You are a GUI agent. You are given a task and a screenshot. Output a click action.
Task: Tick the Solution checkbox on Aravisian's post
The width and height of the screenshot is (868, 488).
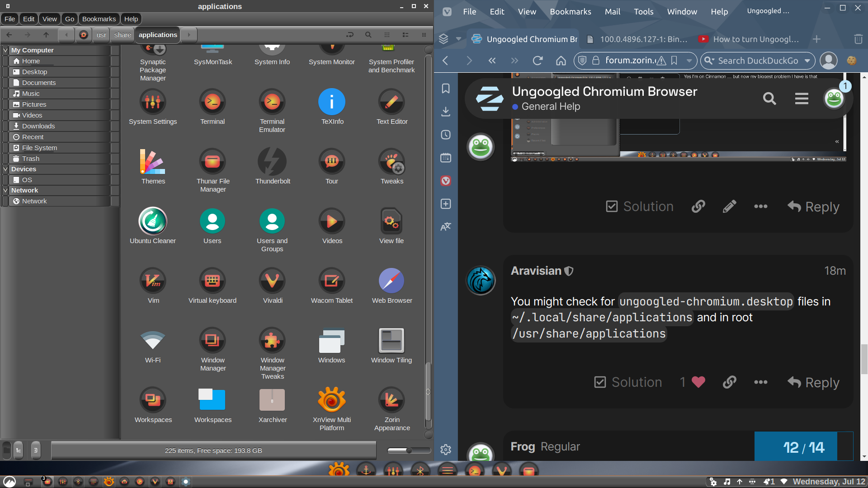(x=600, y=382)
